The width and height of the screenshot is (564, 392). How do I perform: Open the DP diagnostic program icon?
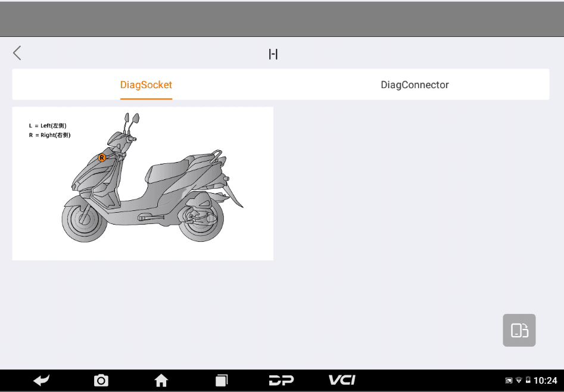click(x=281, y=381)
